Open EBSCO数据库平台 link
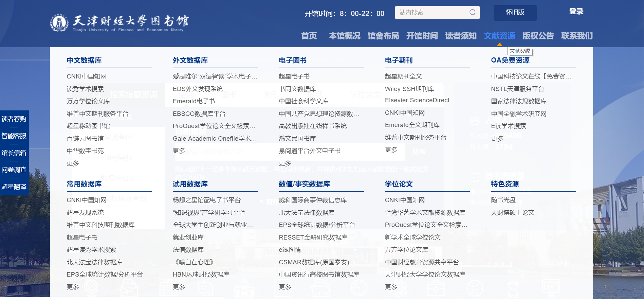The width and height of the screenshot is (644, 299). click(199, 113)
